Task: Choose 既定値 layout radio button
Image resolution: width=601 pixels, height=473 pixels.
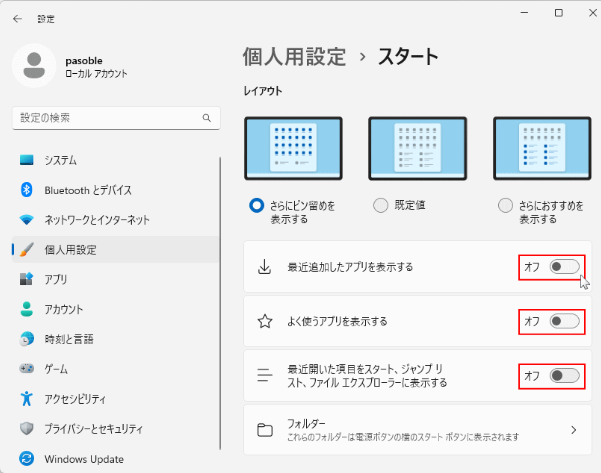Action: click(380, 205)
